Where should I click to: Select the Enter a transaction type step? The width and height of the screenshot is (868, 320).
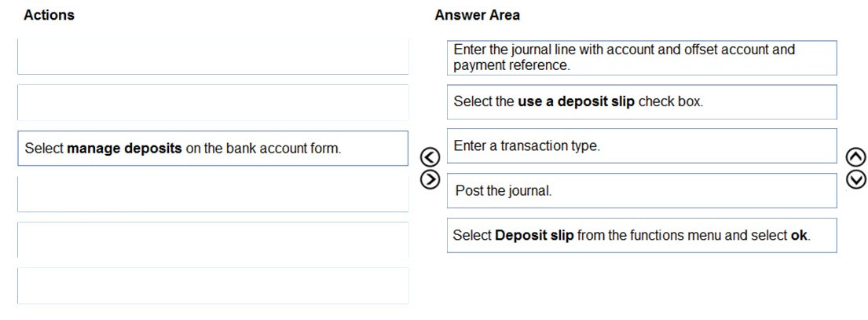coord(642,146)
